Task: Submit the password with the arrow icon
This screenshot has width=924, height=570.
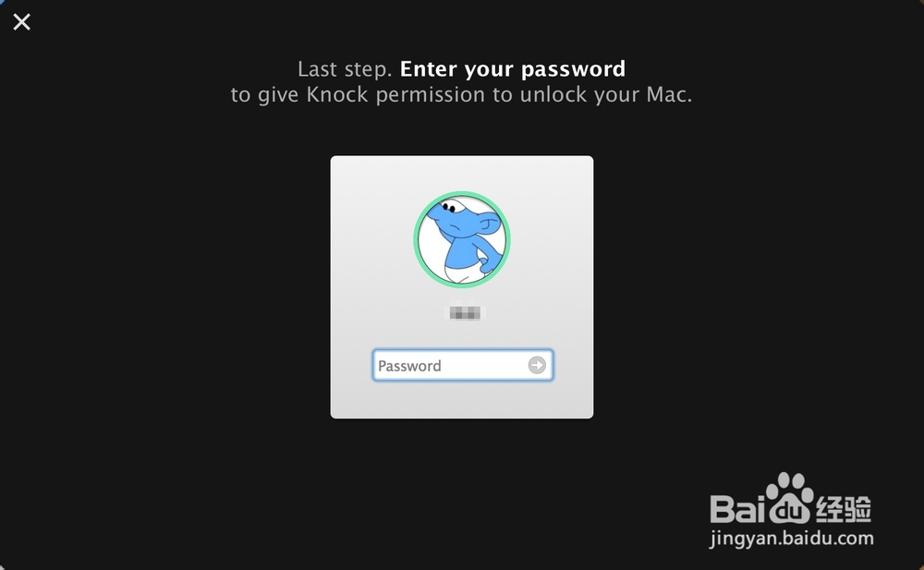Action: click(536, 365)
